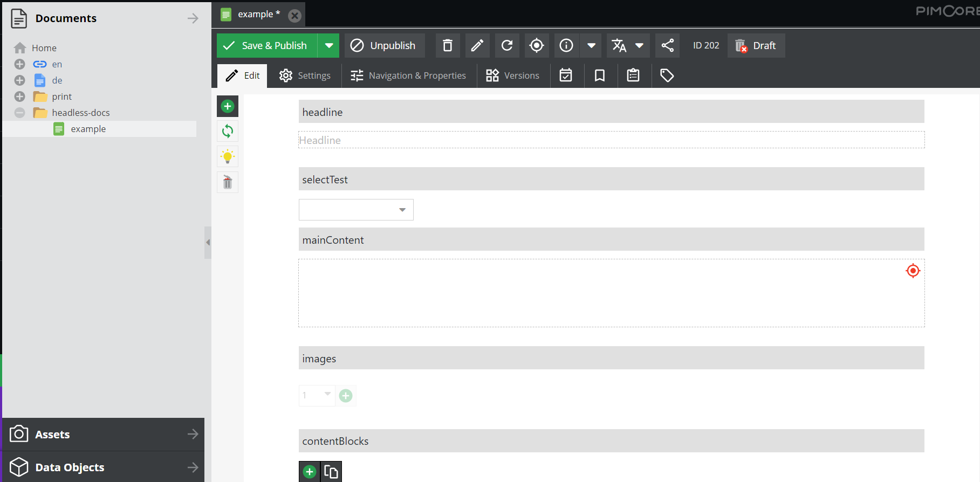Click the mainContent editable area

[x=612, y=293]
